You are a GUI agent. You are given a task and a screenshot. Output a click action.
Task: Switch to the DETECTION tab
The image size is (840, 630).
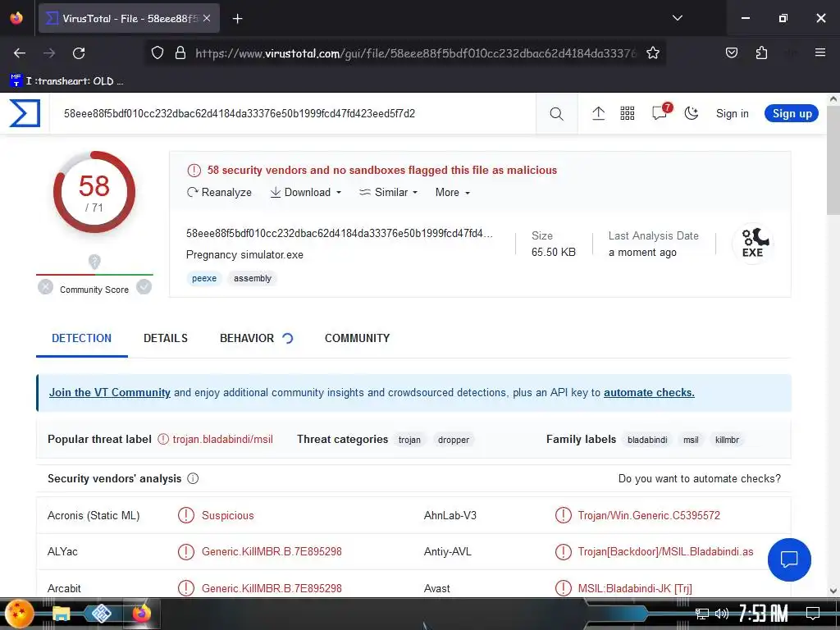81,339
